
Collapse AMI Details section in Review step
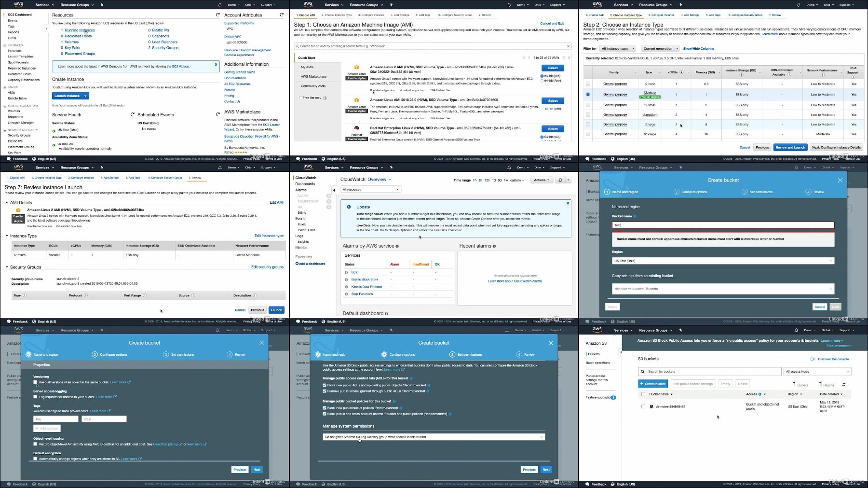click(7, 203)
